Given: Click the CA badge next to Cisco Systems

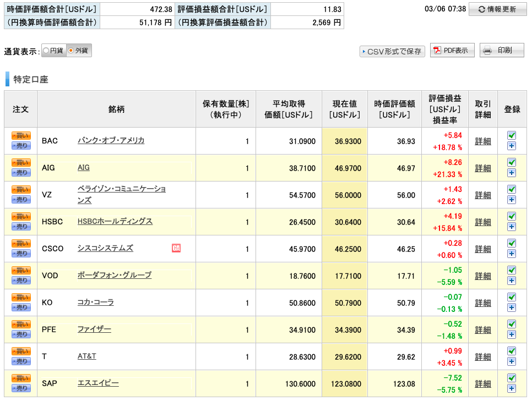Looking at the screenshot, I should (176, 248).
